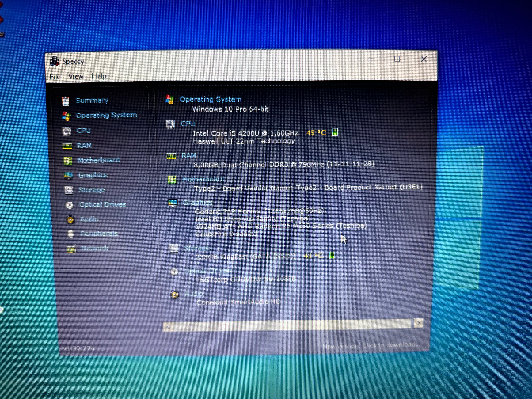The height and width of the screenshot is (399, 532).
Task: Click the Summary clipboard icon
Action: 66,101
